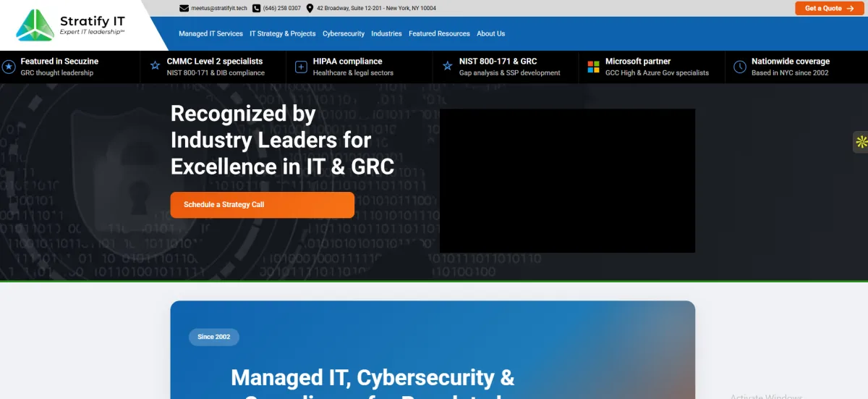The image size is (868, 399).
Task: Click the Since 2002 badge
Action: (x=214, y=337)
